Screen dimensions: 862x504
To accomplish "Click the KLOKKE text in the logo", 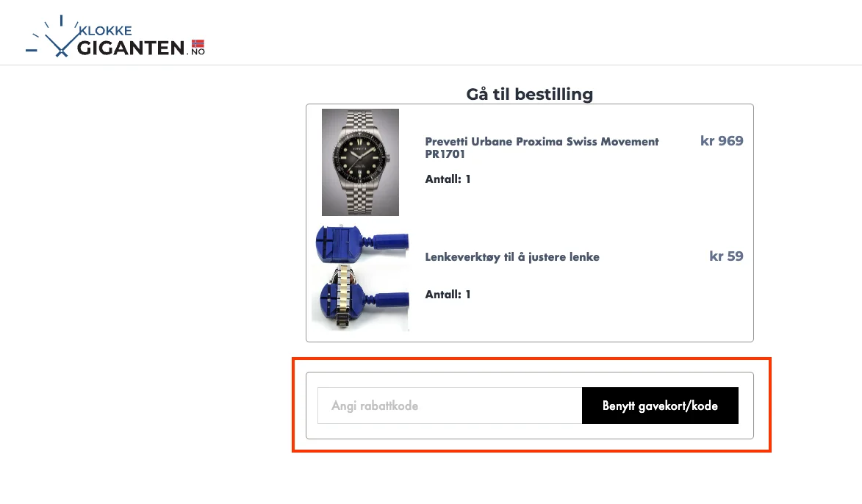I will [106, 31].
